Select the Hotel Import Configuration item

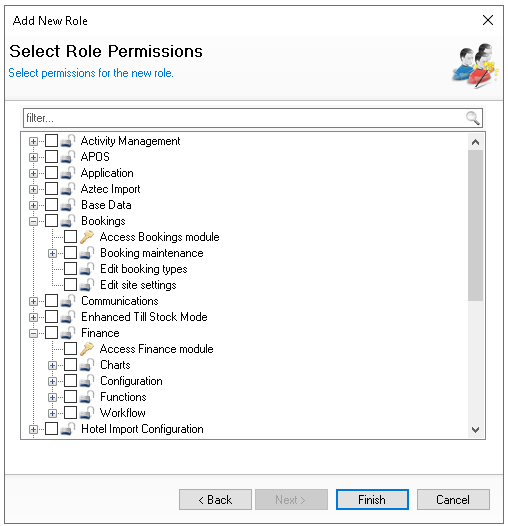tap(142, 429)
